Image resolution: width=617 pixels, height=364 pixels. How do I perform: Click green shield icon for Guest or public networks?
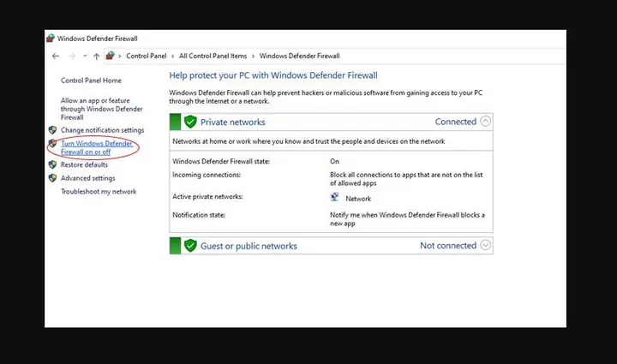(190, 246)
